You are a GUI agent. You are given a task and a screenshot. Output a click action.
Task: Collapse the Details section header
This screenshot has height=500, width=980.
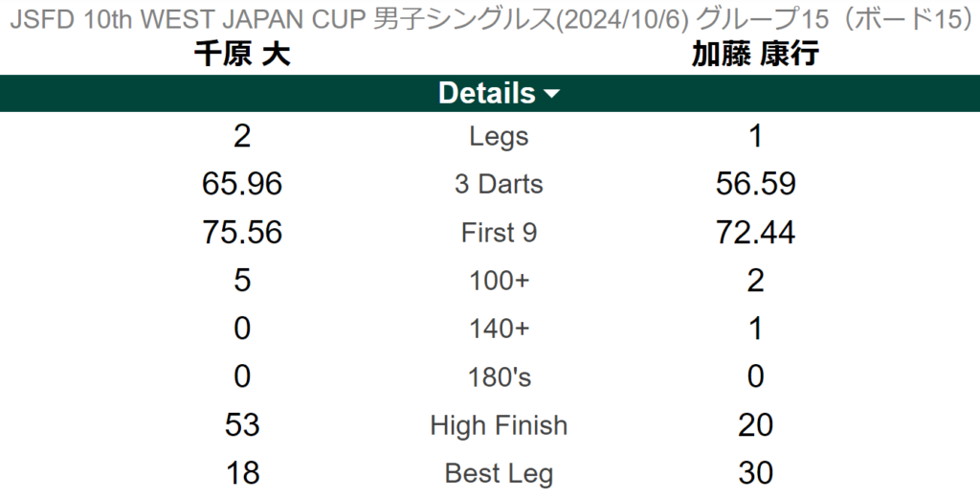(x=488, y=94)
